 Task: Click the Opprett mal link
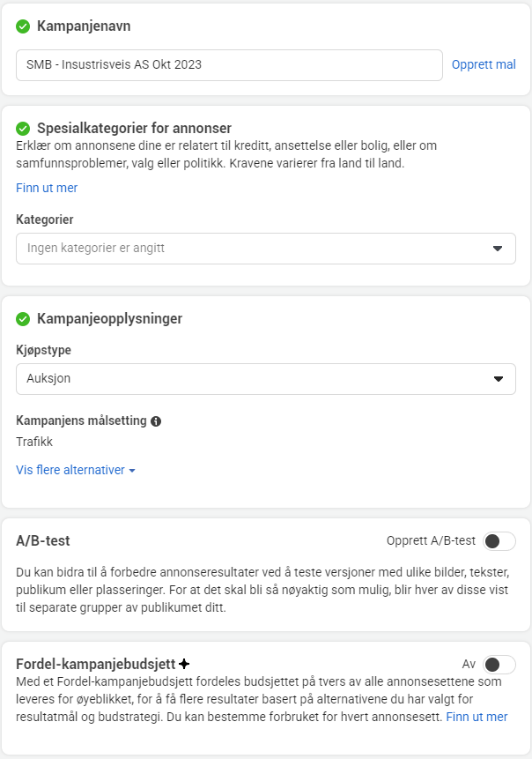click(484, 64)
